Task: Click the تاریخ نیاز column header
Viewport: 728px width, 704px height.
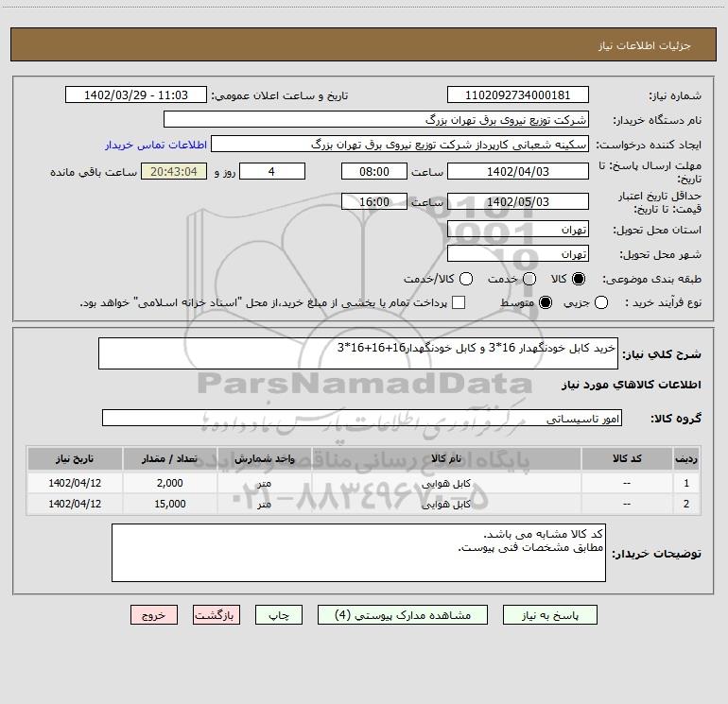Action: click(75, 458)
